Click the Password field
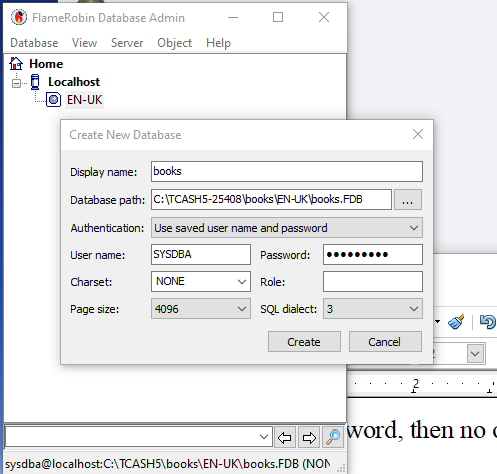 pyautogui.click(x=373, y=255)
